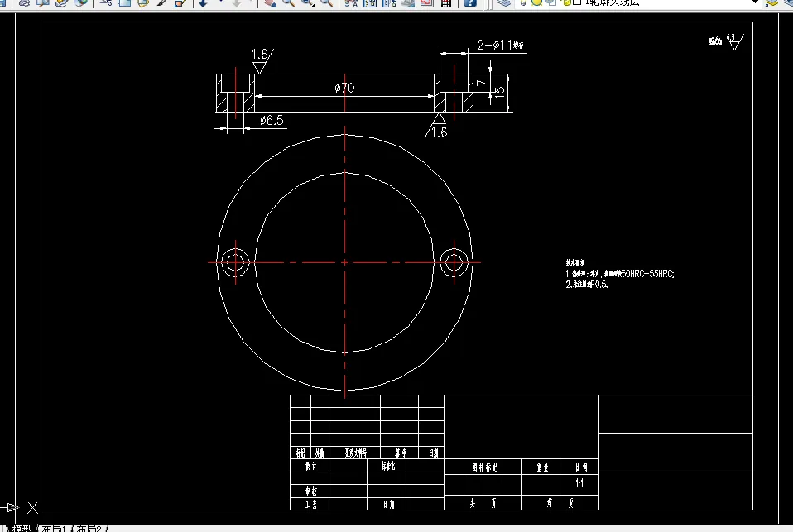Switch to the 布局1 tab
The width and height of the screenshot is (793, 532).
pos(54,528)
